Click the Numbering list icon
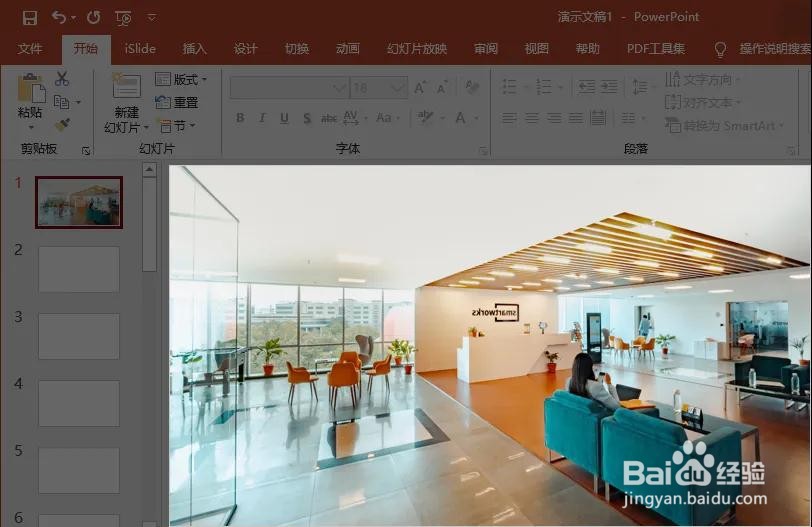 (x=544, y=87)
